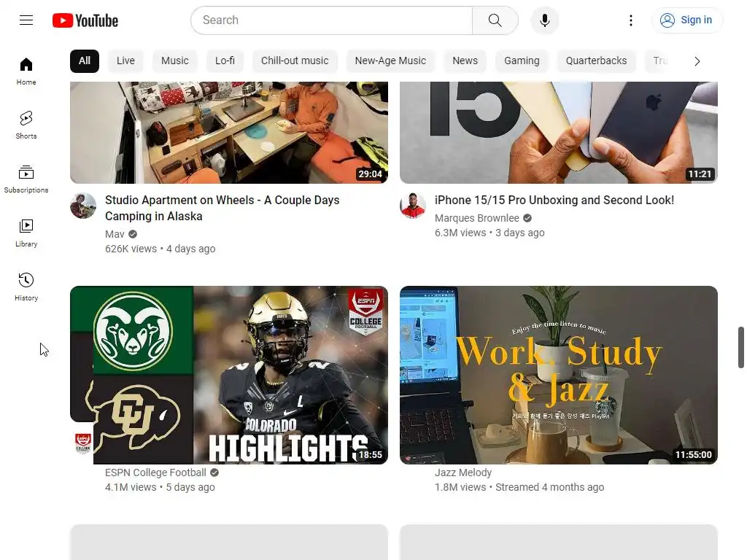Start voice search with microphone
This screenshot has height=560, width=747.
pyautogui.click(x=544, y=20)
